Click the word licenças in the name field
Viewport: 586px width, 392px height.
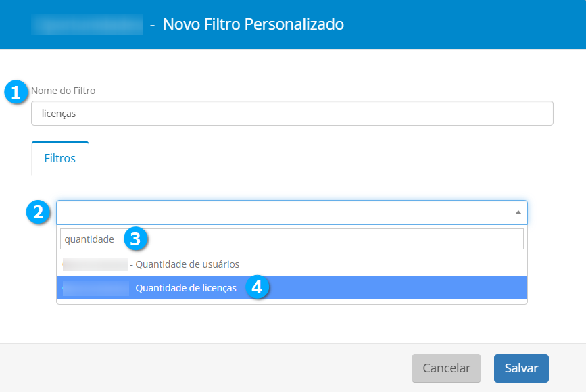tap(59, 114)
